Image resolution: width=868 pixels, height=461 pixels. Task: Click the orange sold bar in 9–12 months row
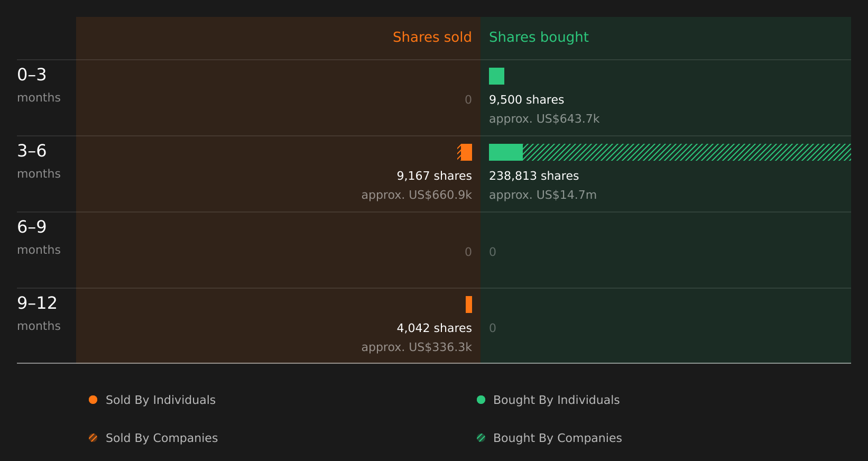click(469, 305)
